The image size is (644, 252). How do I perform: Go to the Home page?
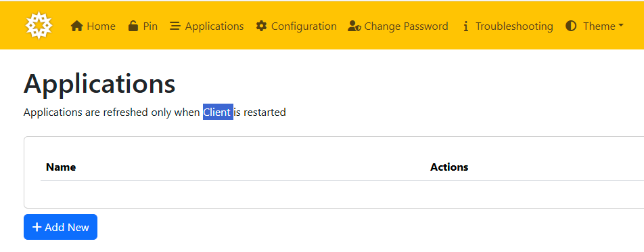[93, 26]
